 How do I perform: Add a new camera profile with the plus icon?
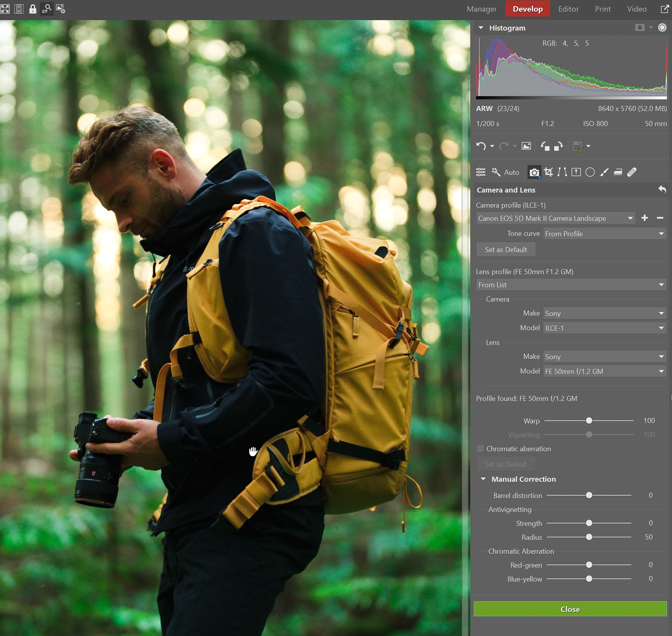click(645, 218)
